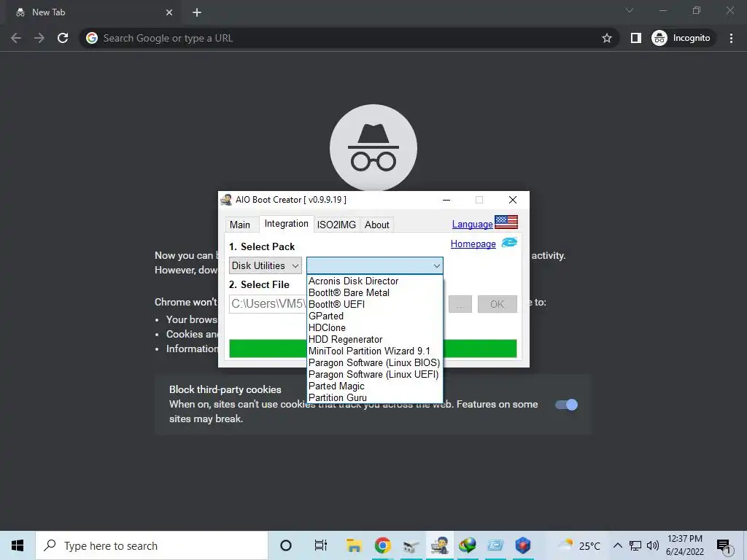Screen dimensions: 747x560
Task: Open the Disk Utilities pack dropdown
Action: (x=266, y=265)
